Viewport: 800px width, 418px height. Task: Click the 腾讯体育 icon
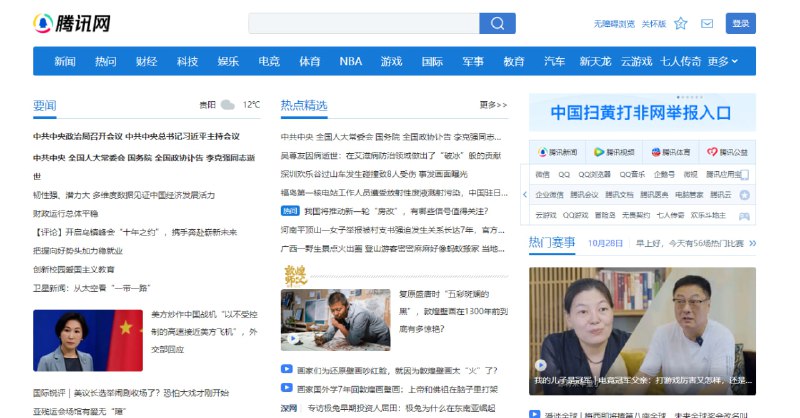(656, 152)
